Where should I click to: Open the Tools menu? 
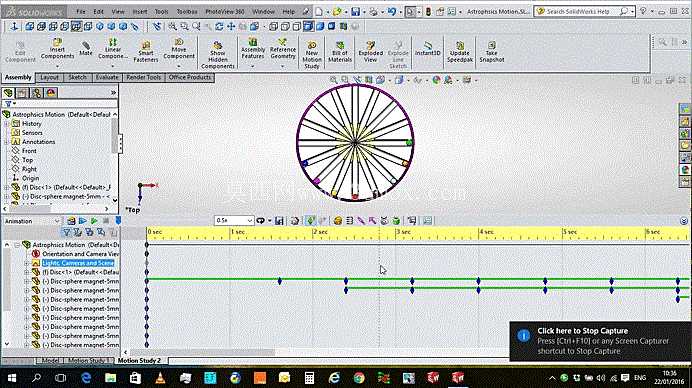[x=162, y=12]
